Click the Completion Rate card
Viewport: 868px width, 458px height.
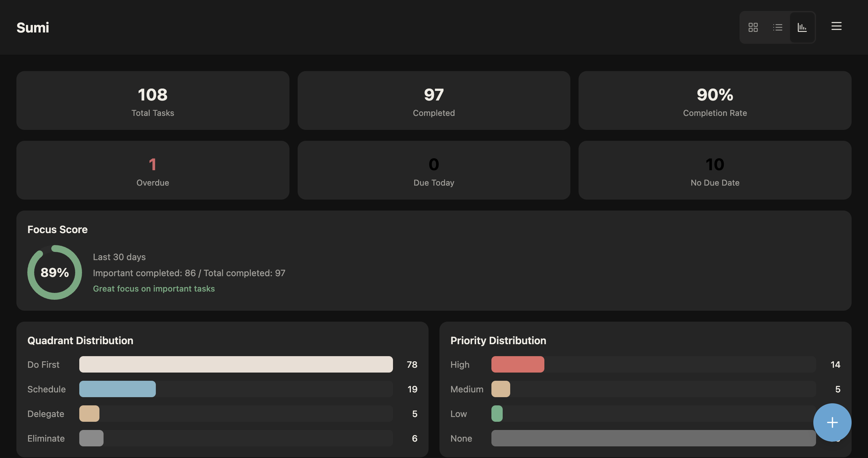(715, 100)
